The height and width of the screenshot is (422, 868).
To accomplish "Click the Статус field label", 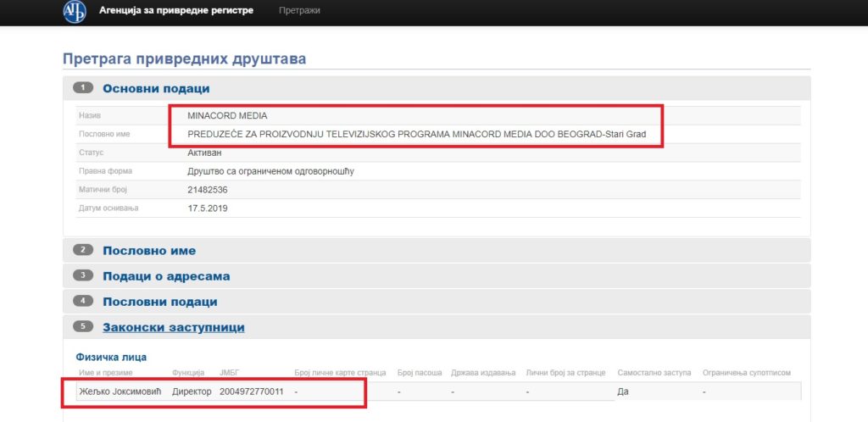I will (92, 153).
